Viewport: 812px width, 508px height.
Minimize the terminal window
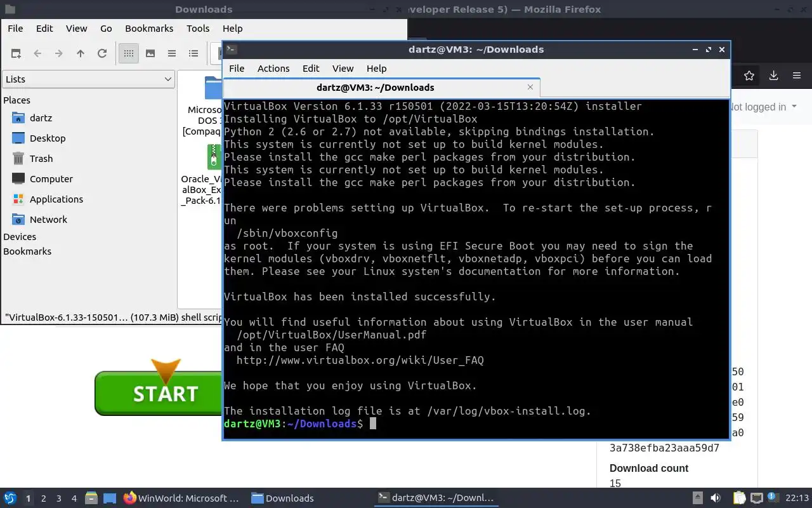696,50
